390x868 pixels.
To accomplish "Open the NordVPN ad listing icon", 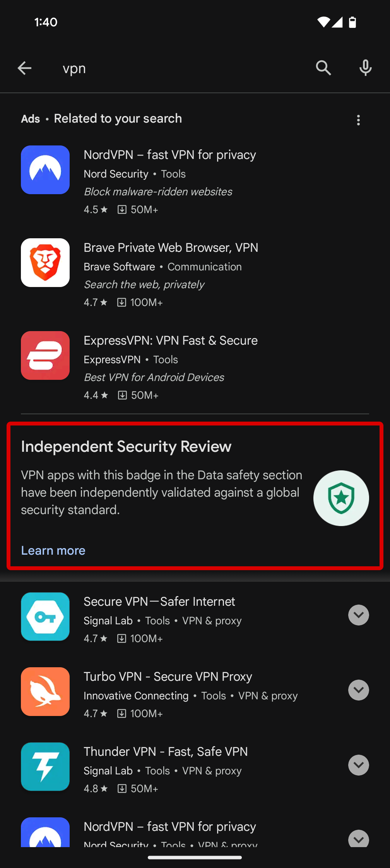I will pos(45,170).
